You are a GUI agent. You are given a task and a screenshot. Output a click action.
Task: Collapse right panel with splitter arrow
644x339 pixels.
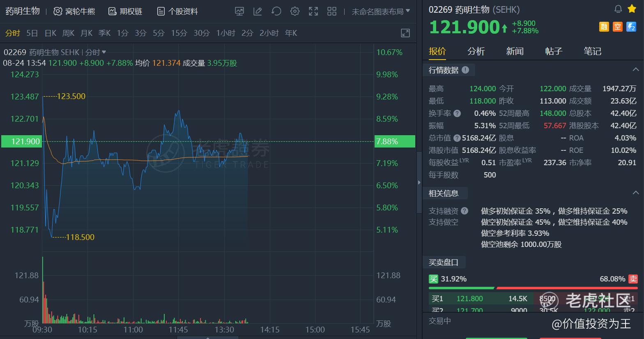click(x=419, y=182)
